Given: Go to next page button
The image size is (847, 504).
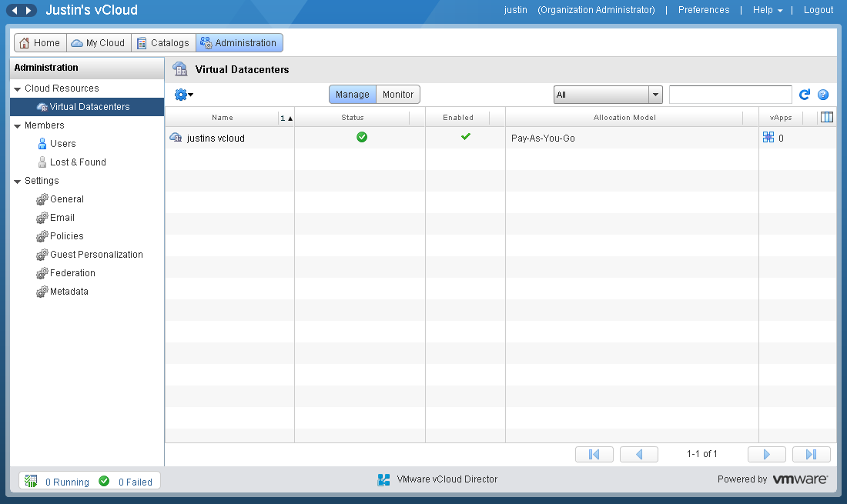Looking at the screenshot, I should 766,454.
